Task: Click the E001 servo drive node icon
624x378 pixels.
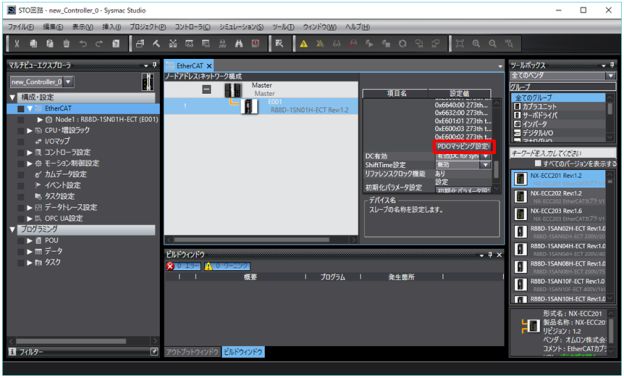Action: (250, 106)
